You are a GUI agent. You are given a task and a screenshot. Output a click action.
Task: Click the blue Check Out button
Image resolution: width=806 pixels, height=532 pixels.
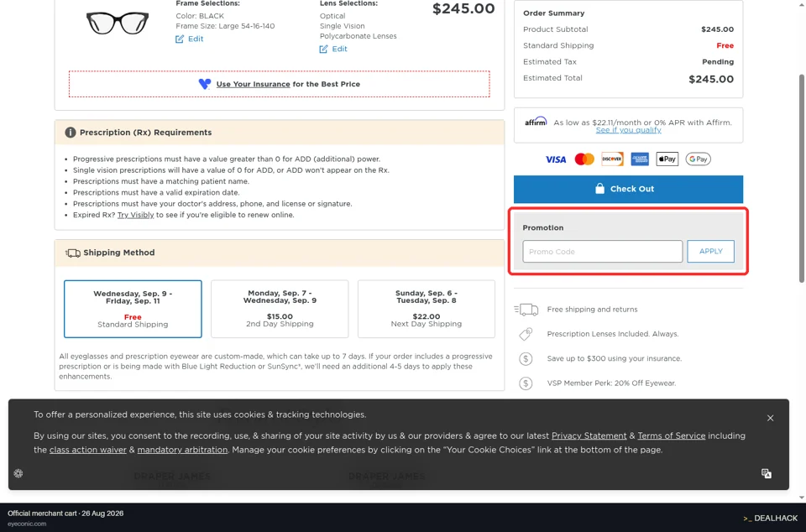coord(628,189)
